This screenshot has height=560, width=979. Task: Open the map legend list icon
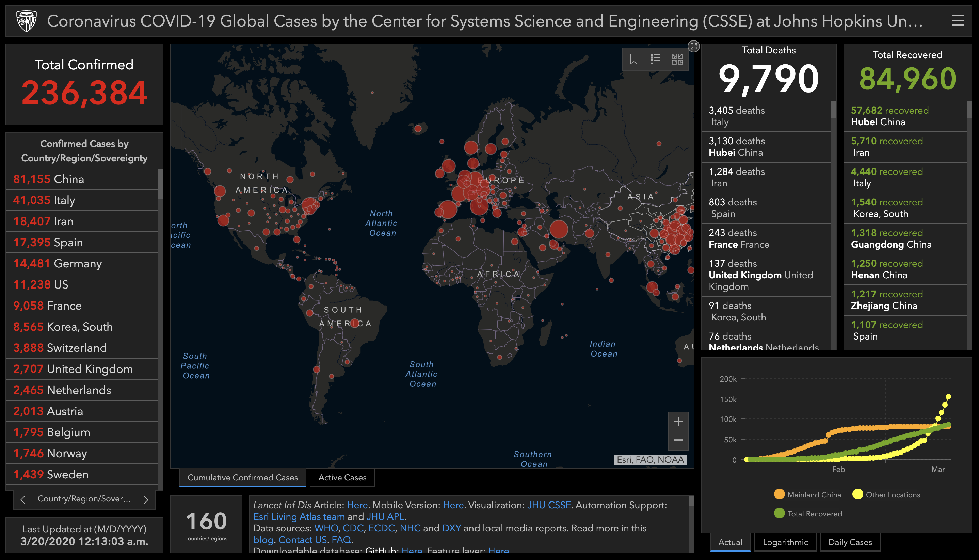[x=655, y=59]
